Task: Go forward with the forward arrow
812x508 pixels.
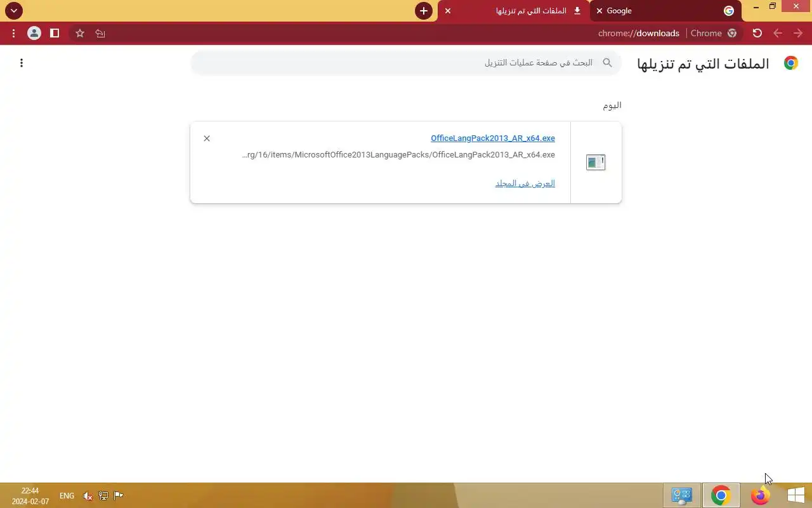Action: click(798, 33)
